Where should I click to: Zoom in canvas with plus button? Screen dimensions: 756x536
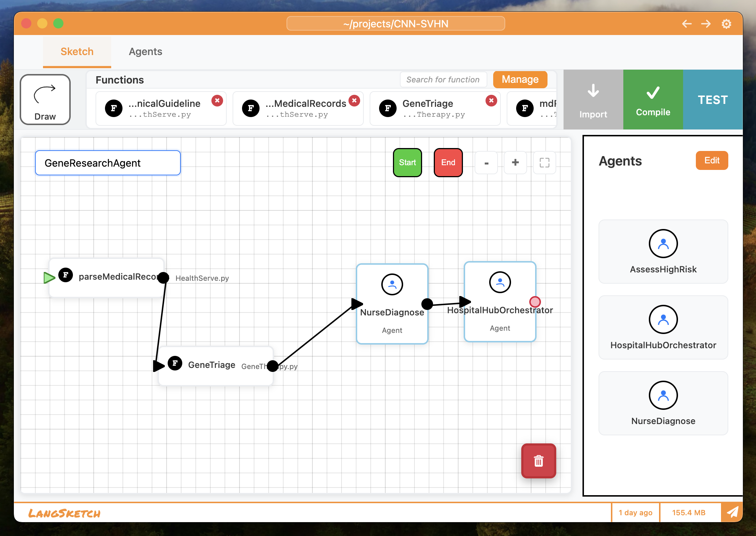(515, 163)
